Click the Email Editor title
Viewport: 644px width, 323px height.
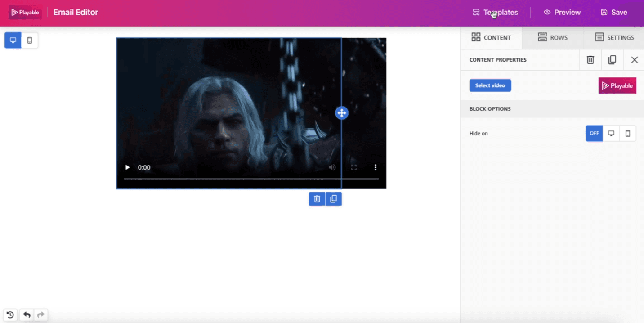76,13
